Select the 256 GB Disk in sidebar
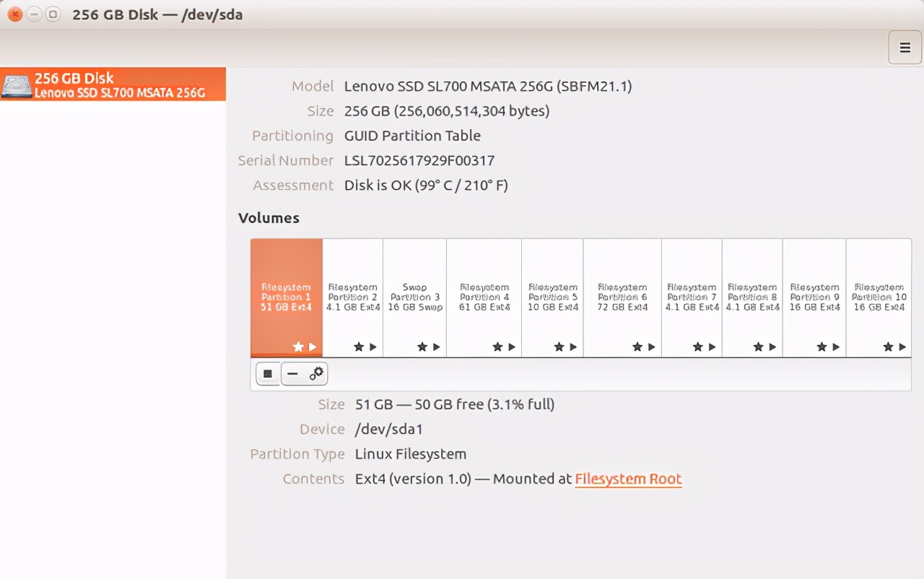The height and width of the screenshot is (579, 924). coord(113,84)
